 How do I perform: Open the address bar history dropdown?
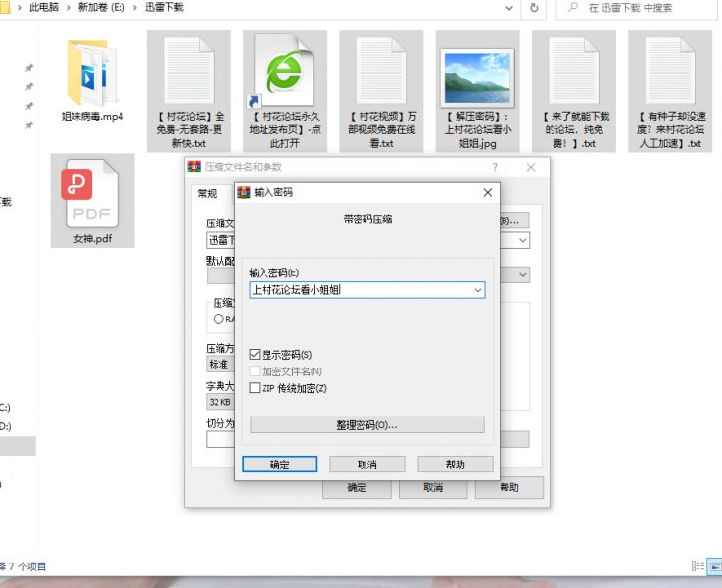[507, 7]
